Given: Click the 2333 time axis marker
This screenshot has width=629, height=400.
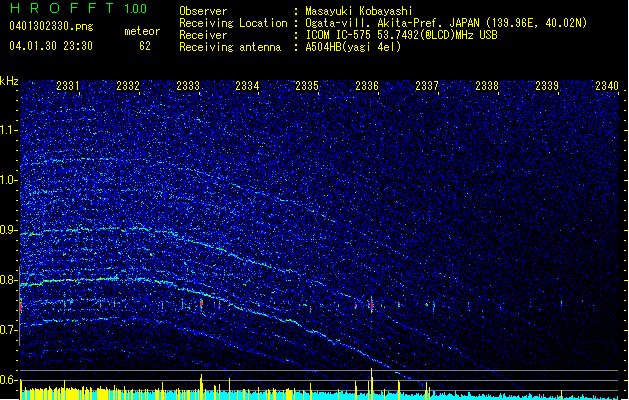Looking at the screenshot, I should pos(188,85).
